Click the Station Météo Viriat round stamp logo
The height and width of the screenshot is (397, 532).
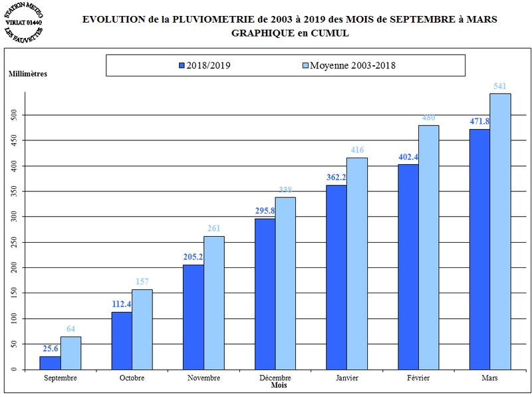[24, 23]
